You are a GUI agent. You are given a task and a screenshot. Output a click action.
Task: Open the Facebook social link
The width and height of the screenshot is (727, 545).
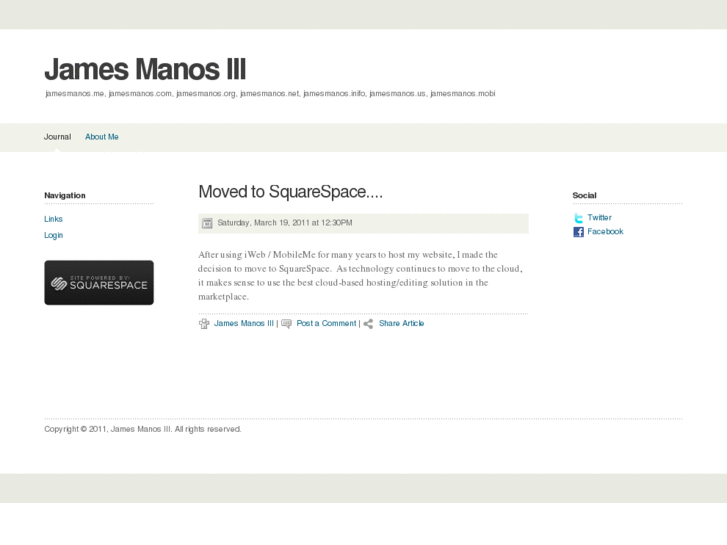(x=605, y=231)
